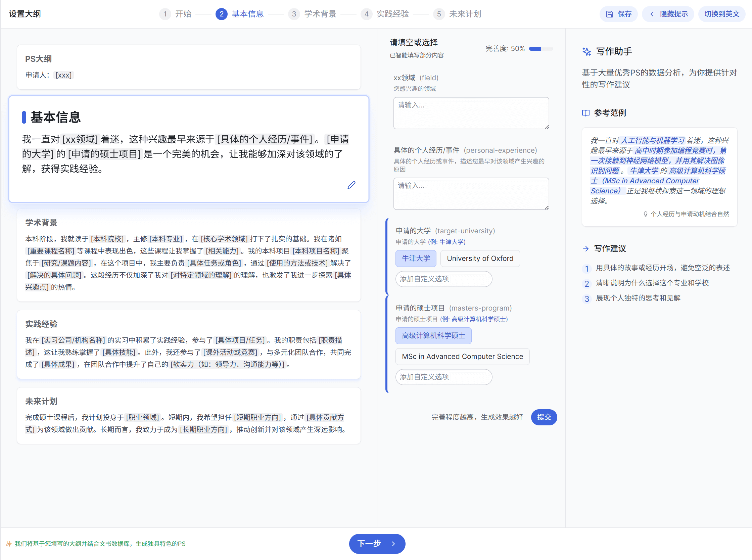
Task: Go to 实践经验 step tab
Action: (x=392, y=14)
